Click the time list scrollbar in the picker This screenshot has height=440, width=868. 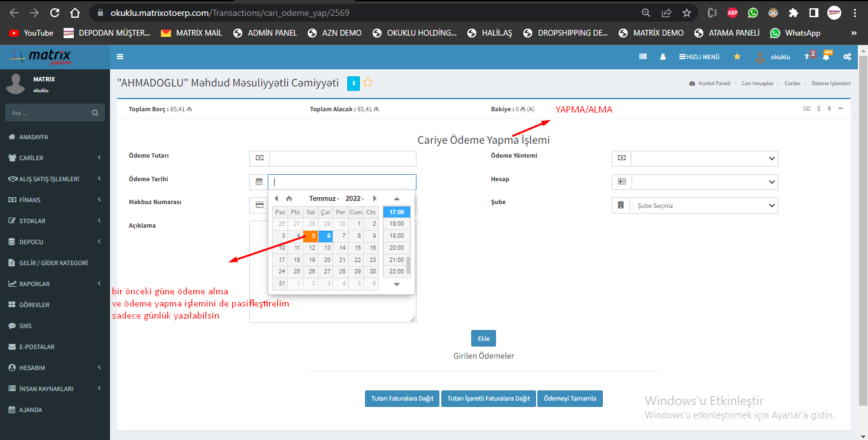(408, 266)
